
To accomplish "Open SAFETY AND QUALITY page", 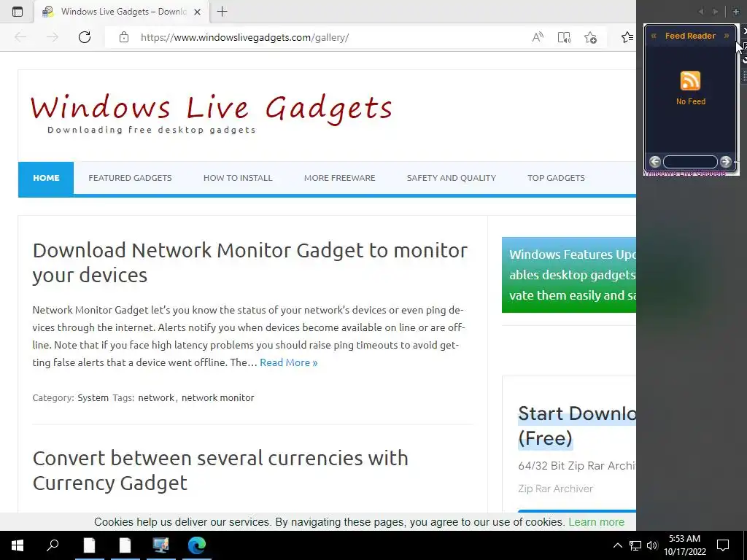I will pyautogui.click(x=451, y=178).
